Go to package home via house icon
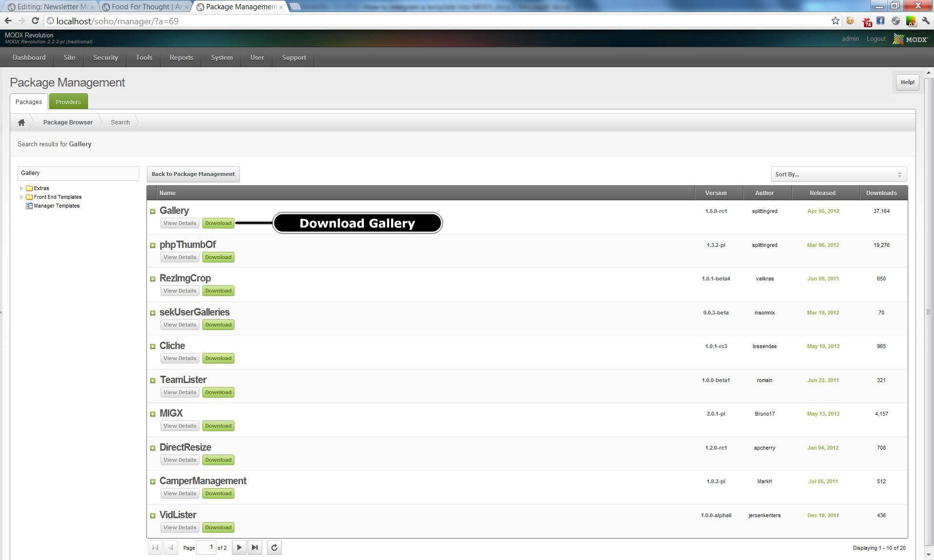This screenshot has height=560, width=934. pyautogui.click(x=21, y=122)
